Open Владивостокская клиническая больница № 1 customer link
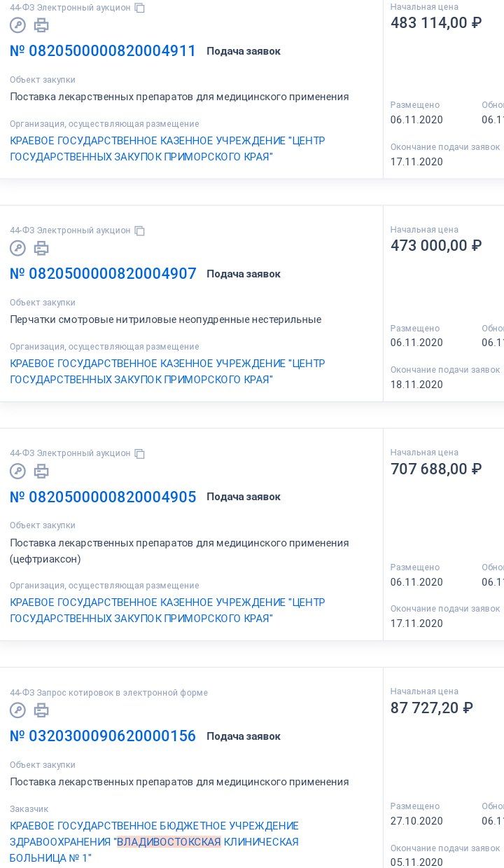 click(154, 841)
